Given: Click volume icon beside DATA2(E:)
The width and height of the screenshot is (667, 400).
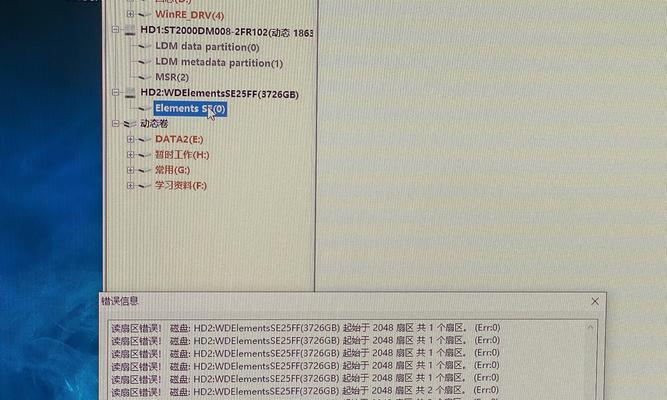Looking at the screenshot, I should pos(145,139).
